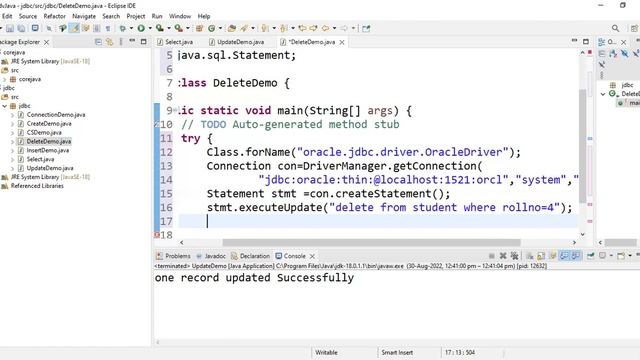
Task: Run the program with green Run button
Action: [x=141, y=28]
